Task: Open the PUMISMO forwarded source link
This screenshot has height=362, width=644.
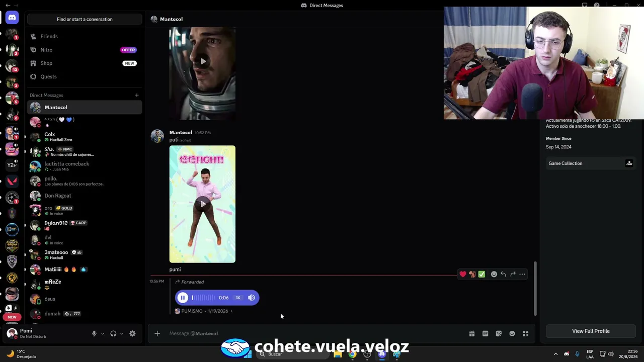Action: point(204,311)
